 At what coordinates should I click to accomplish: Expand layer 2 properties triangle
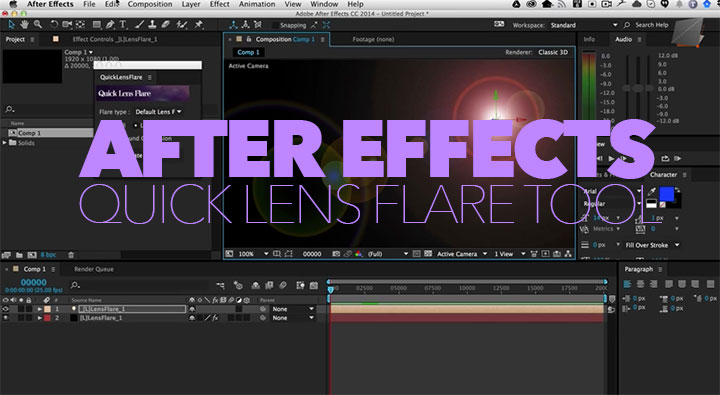39,318
